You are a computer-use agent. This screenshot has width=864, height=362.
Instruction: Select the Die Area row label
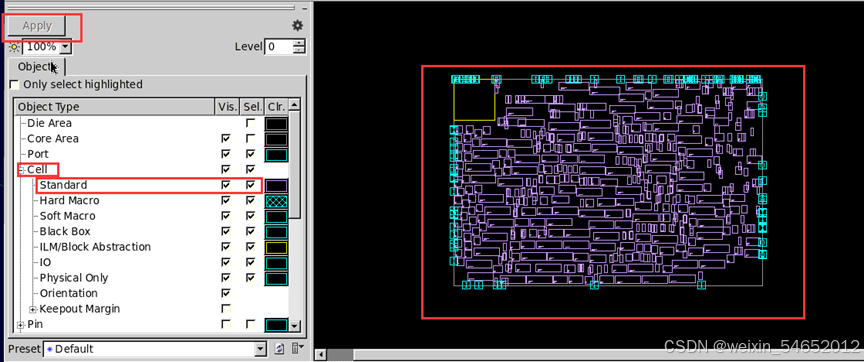point(49,123)
